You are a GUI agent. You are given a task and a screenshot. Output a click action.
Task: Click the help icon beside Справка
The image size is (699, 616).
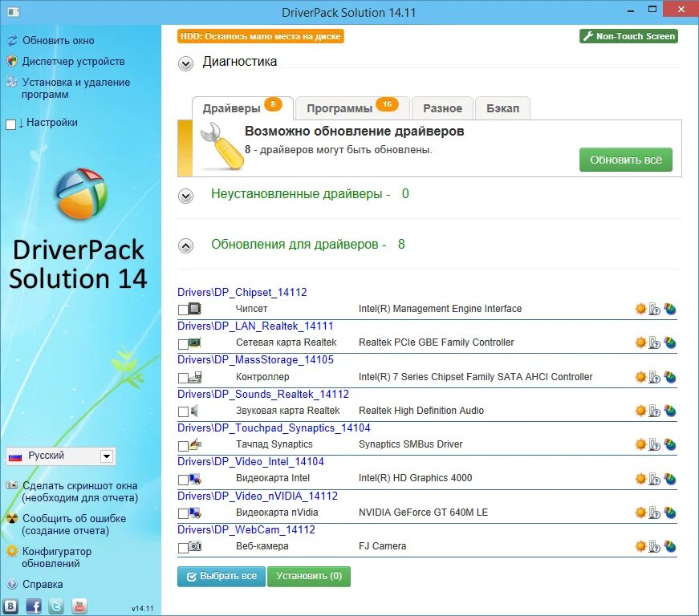coord(12,584)
